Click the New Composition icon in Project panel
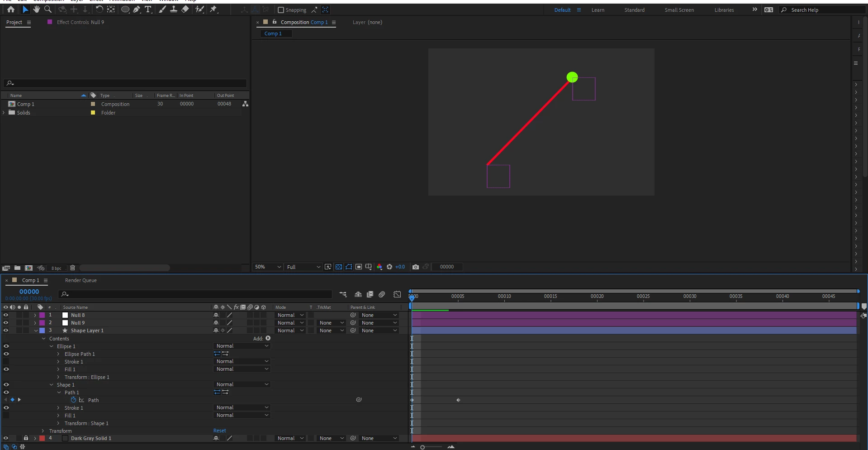The width and height of the screenshot is (868, 450). 28,268
